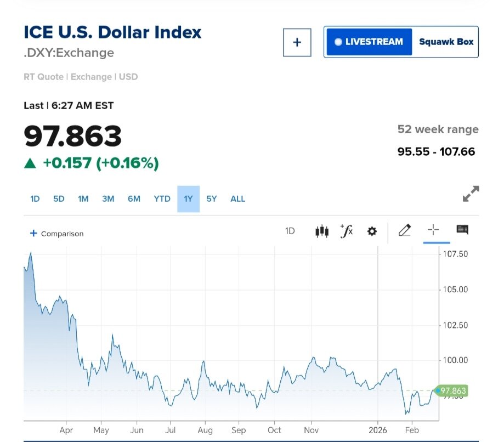This screenshot has width=504, height=442.
Task: Select the 1D time range
Action: [35, 199]
